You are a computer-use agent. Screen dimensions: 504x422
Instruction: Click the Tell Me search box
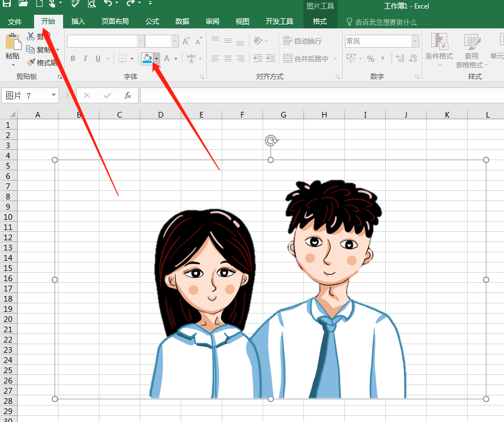click(385, 22)
